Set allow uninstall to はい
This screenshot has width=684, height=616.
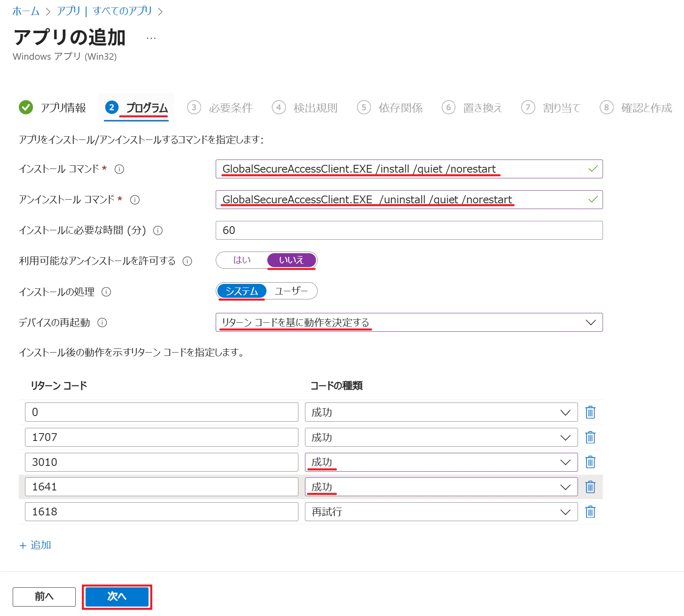coord(242,260)
